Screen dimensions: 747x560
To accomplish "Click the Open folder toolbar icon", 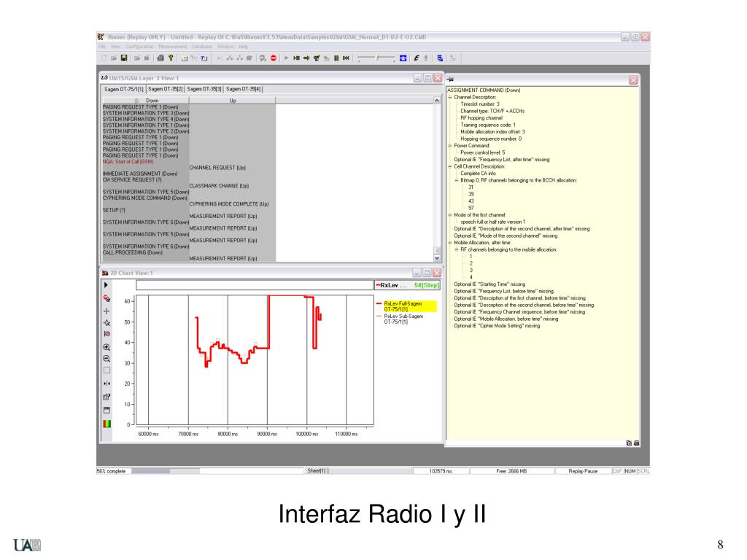I will pos(114,58).
